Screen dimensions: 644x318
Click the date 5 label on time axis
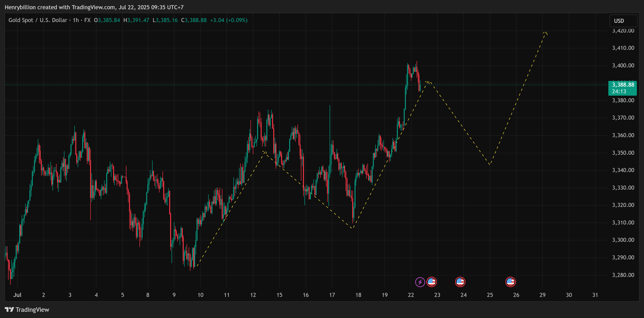(x=122, y=295)
